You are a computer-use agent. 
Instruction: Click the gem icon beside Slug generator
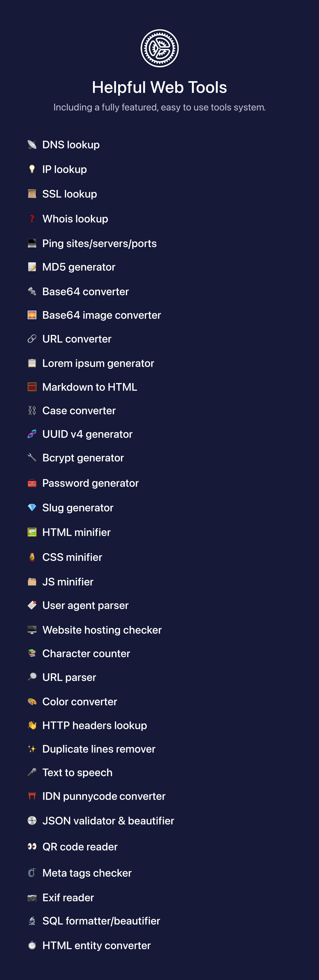point(32,507)
